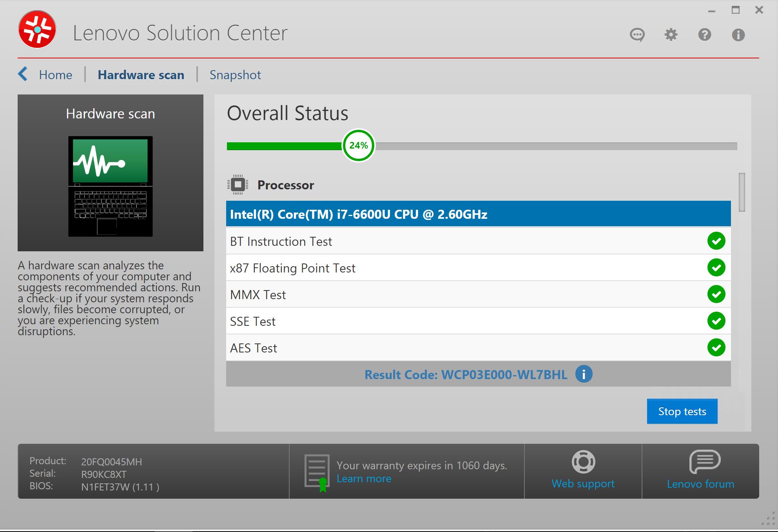Select the Intel Core i7-6600U CPU header row
This screenshot has width=778, height=532.
coord(479,214)
